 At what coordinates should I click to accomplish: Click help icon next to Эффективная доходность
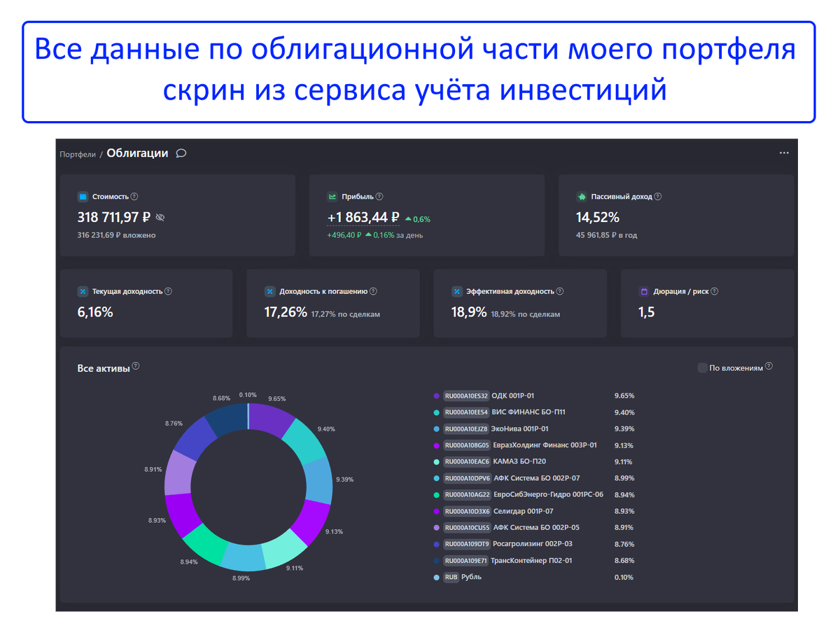(560, 291)
